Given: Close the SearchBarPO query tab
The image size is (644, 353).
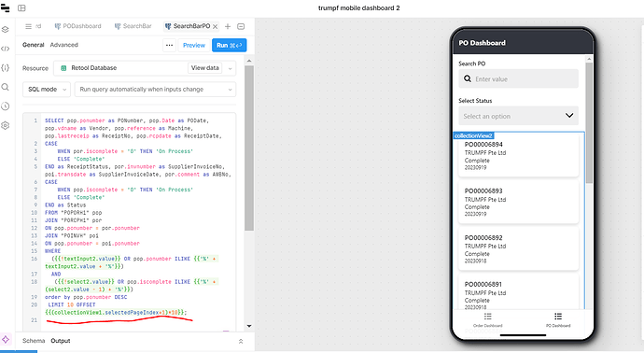Looking at the screenshot, I should [216, 26].
